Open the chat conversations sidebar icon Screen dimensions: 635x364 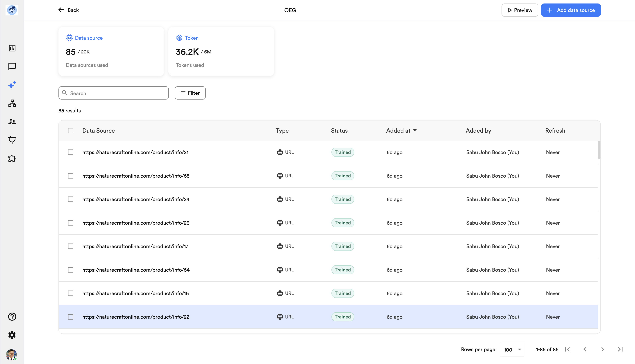point(12,66)
